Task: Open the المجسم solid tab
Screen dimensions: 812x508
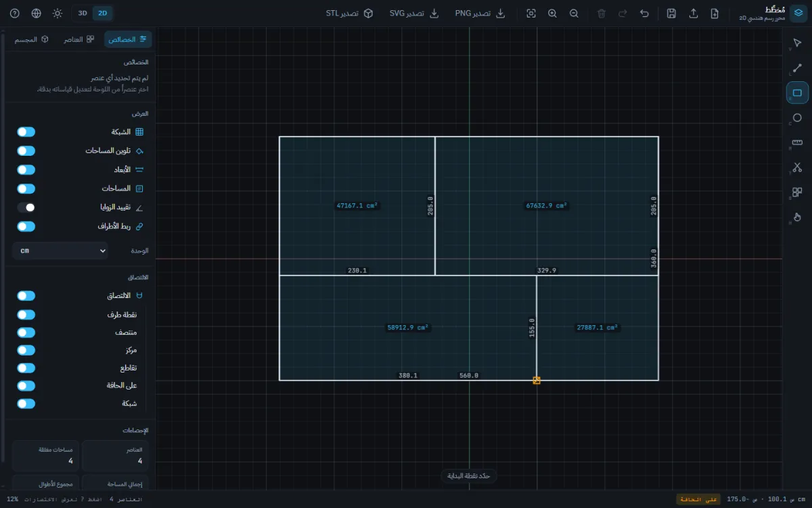Action: [x=32, y=39]
